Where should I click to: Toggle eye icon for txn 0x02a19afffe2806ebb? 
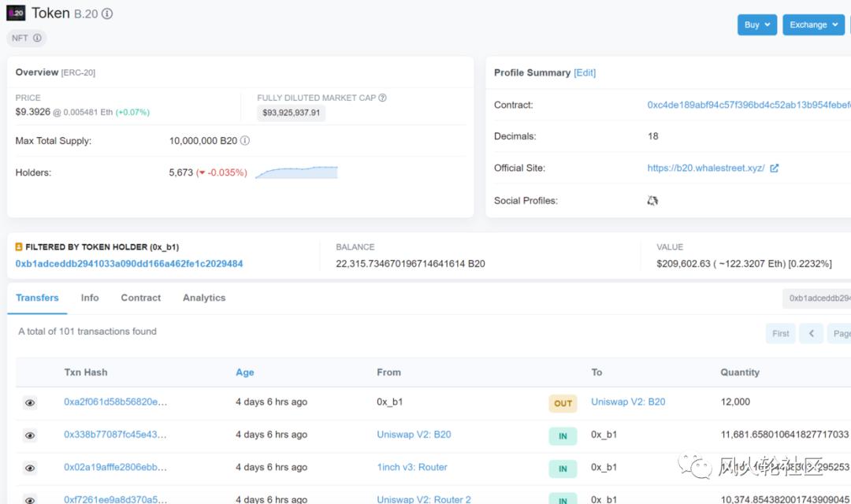[31, 468]
